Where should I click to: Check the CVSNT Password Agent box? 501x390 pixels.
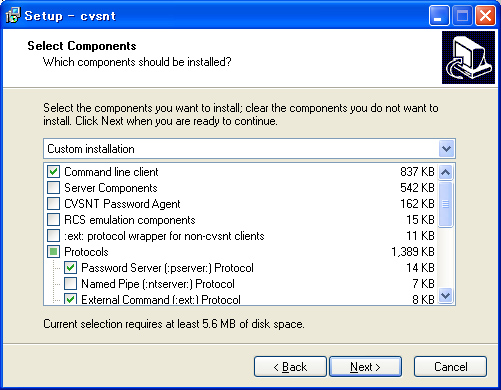[53, 204]
